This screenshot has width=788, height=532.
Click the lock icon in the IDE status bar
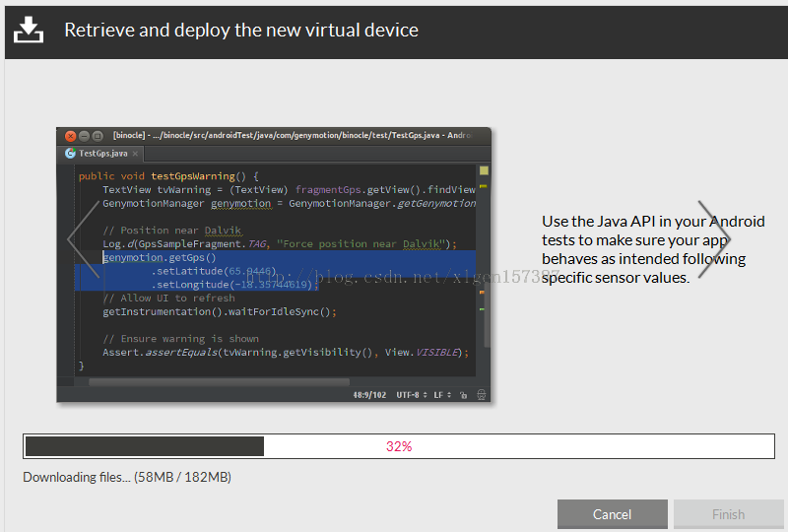tap(463, 395)
